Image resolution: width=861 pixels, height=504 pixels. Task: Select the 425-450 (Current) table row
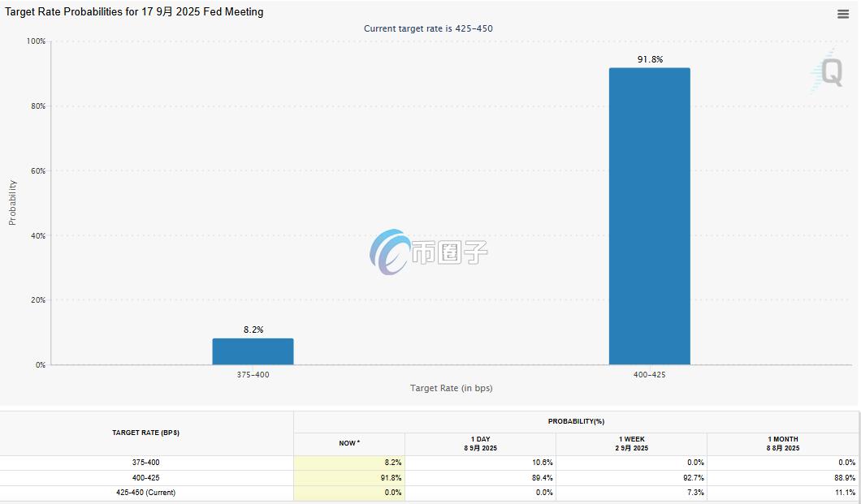(x=146, y=493)
